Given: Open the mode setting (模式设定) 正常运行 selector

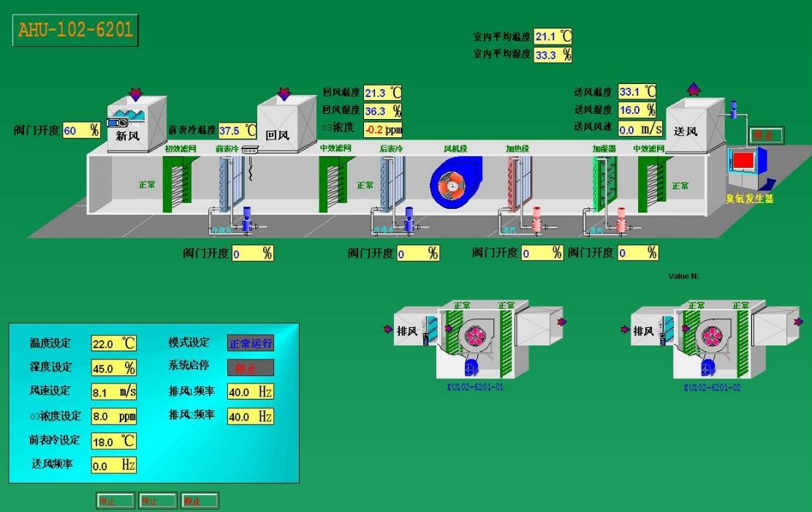Looking at the screenshot, I should pyautogui.click(x=250, y=343).
